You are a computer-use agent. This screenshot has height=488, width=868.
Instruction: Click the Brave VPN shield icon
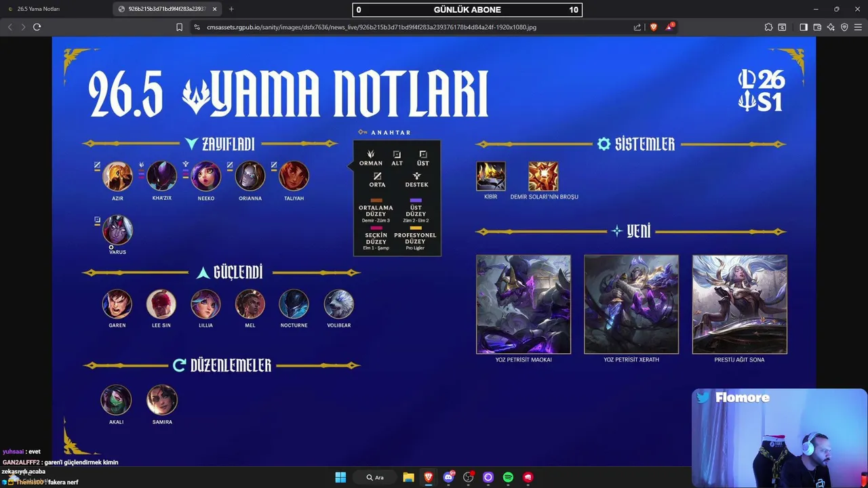pos(844,27)
